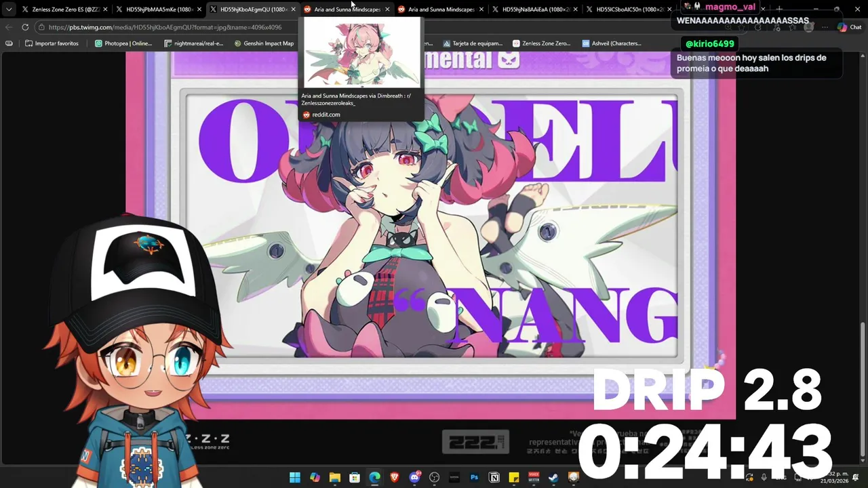Close the HD55ICSboAIC50n tab
Viewport: 868px width, 488px height.
coord(669,9)
